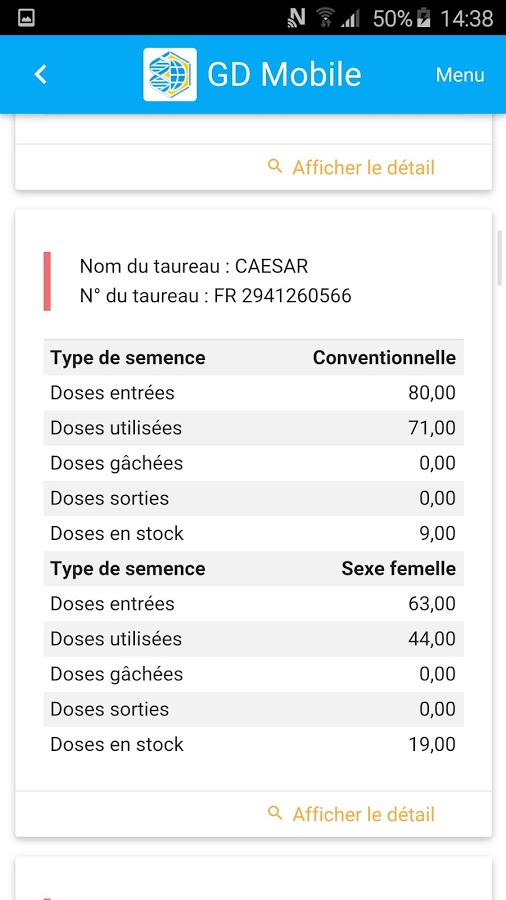This screenshot has height=900, width=506.
Task: Tap the image notification icon
Action: [27, 18]
